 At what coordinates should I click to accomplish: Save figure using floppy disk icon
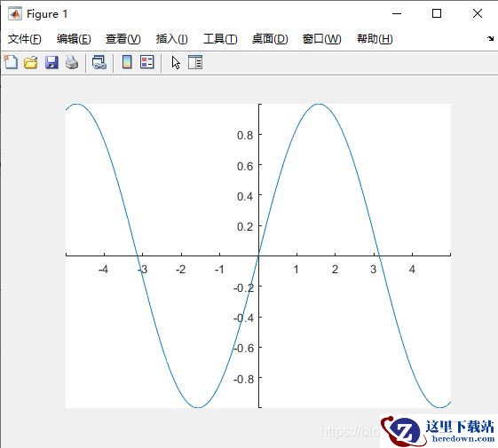pos(51,62)
